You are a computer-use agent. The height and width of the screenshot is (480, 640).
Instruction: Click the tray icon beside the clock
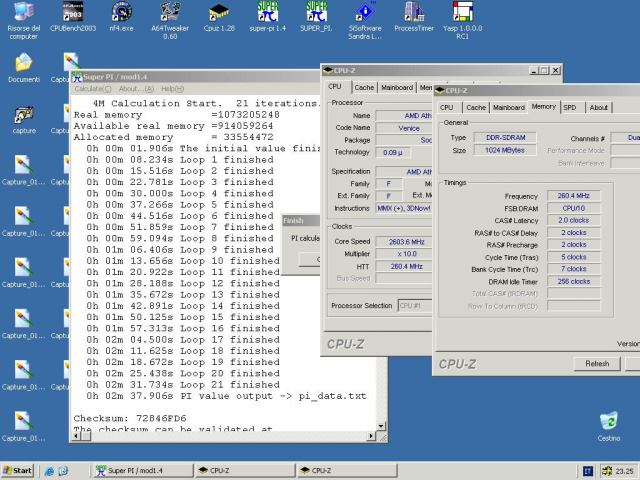click(x=607, y=471)
